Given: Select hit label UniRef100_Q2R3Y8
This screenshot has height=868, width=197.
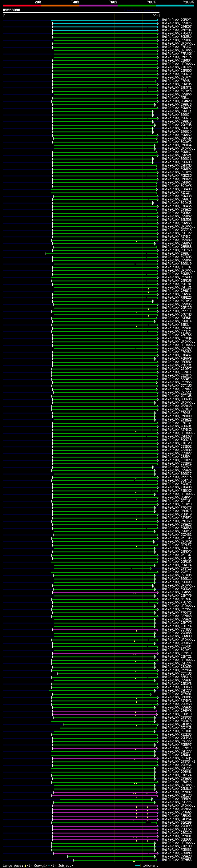Looking at the screenshot, I should [x=177, y=684].
